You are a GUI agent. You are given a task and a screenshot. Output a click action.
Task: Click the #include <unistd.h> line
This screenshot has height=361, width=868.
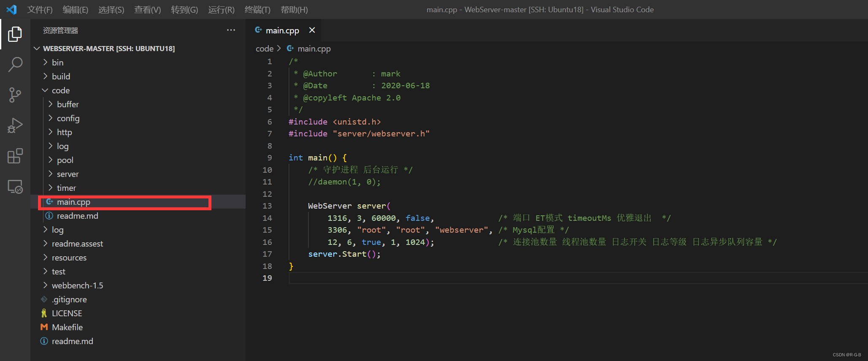(x=335, y=122)
